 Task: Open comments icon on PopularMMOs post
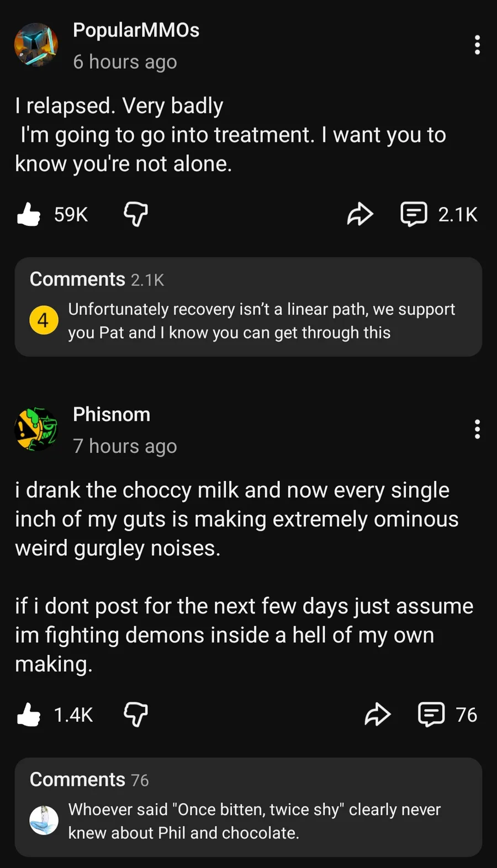[414, 214]
